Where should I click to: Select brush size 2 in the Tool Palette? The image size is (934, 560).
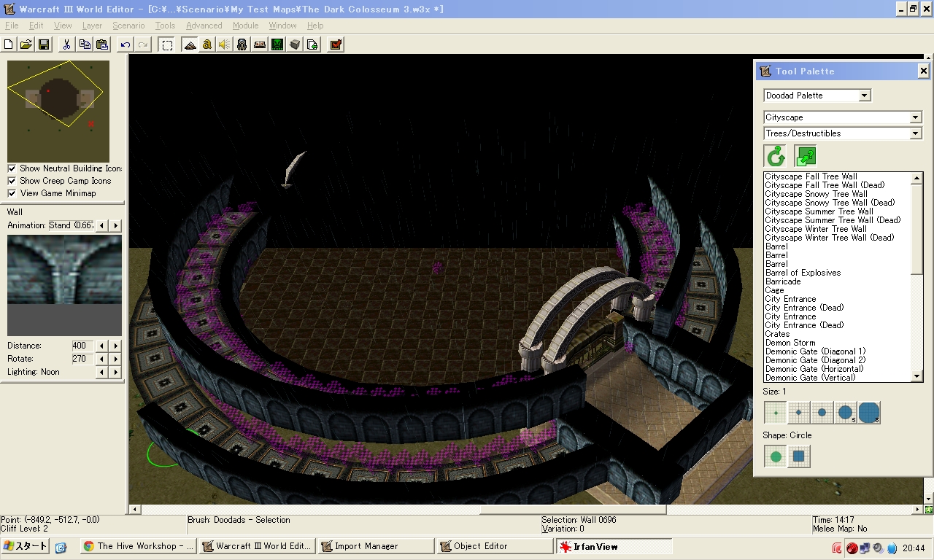tap(798, 413)
